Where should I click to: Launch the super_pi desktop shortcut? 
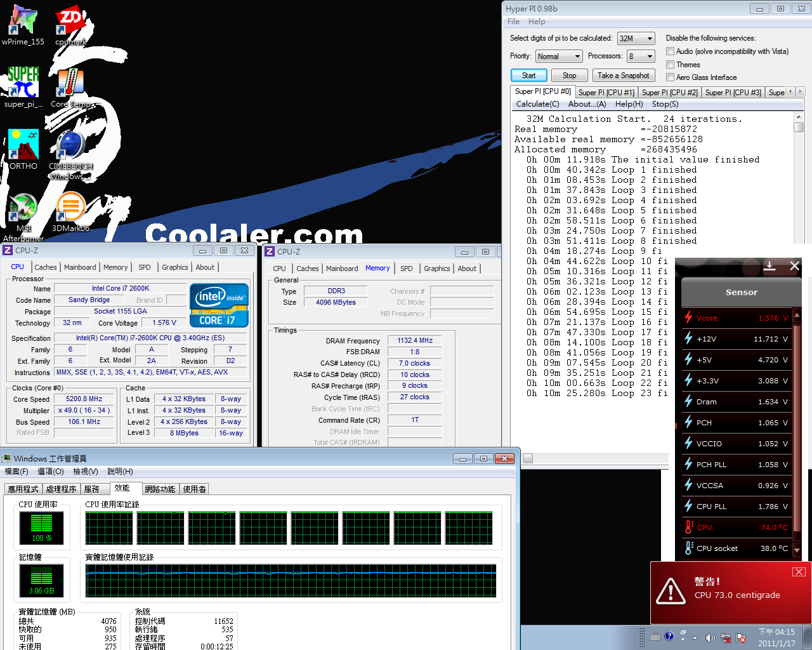coord(23,84)
